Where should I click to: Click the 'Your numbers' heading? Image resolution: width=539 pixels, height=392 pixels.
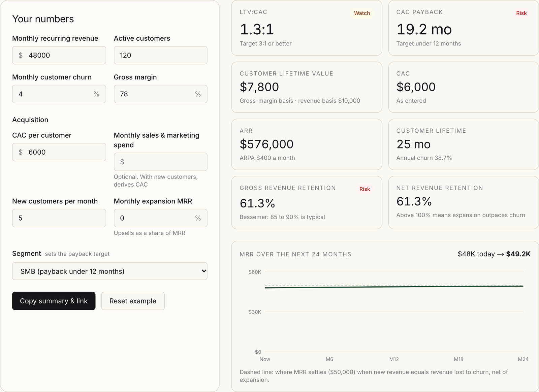[x=43, y=19]
